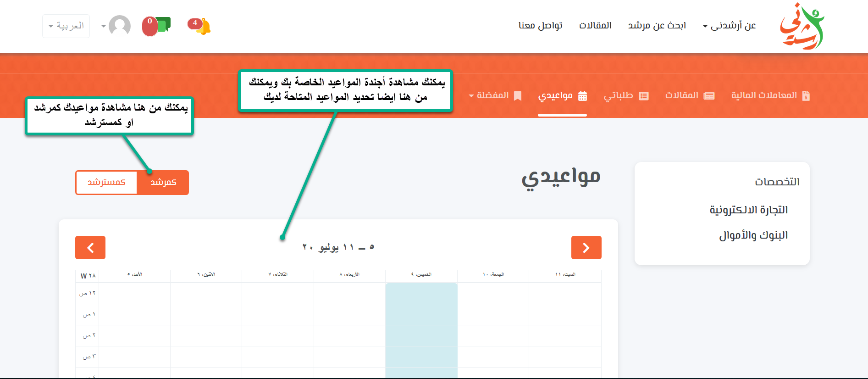The width and height of the screenshot is (868, 379).
Task: Click the list icon beside طلباتي
Action: [x=644, y=96]
